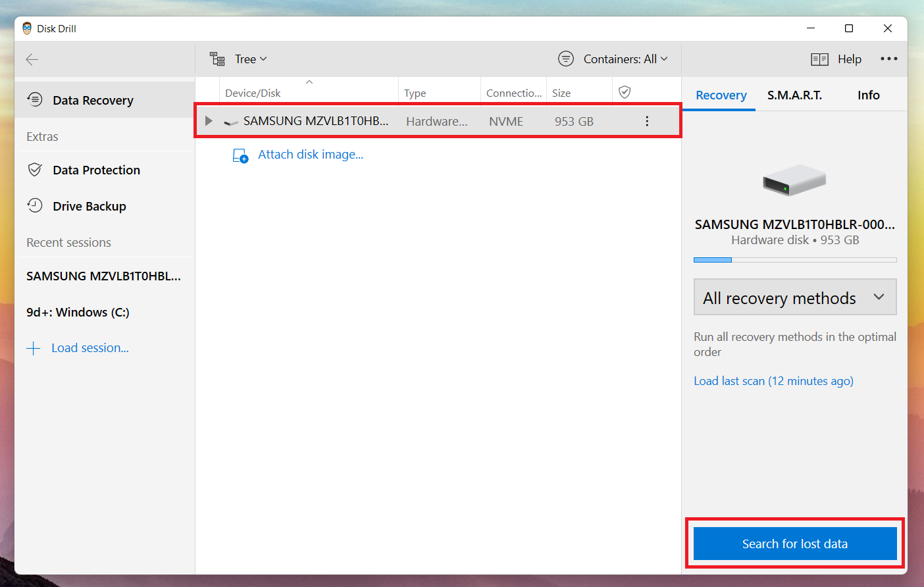Open the All recovery methods selector
The height and width of the screenshot is (587, 924).
click(x=794, y=297)
